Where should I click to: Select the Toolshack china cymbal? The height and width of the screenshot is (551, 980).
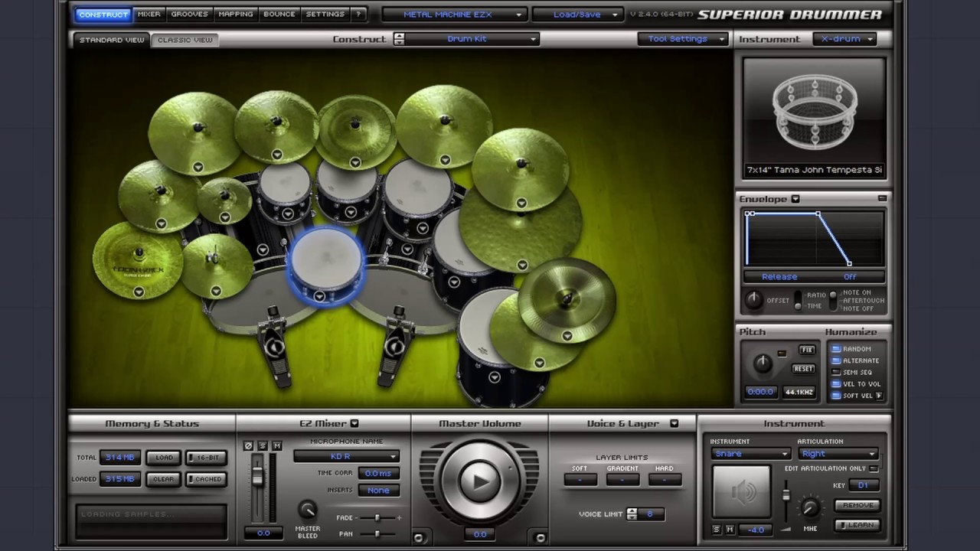point(138,259)
